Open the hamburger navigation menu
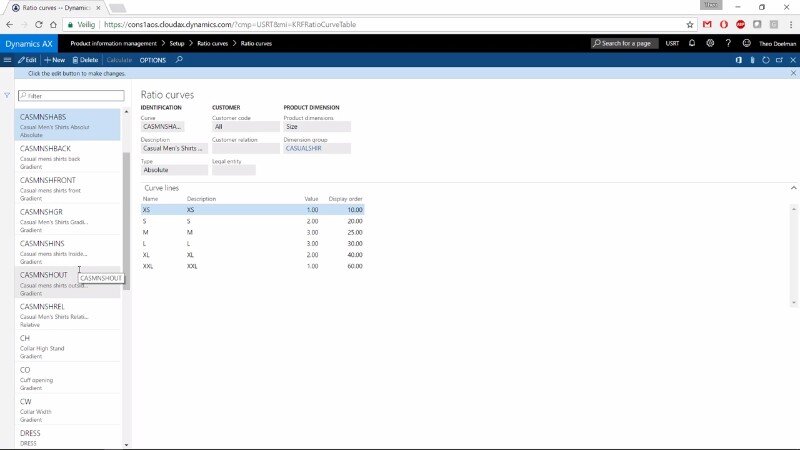Screen dimensions: 800x450 click(x=8, y=60)
